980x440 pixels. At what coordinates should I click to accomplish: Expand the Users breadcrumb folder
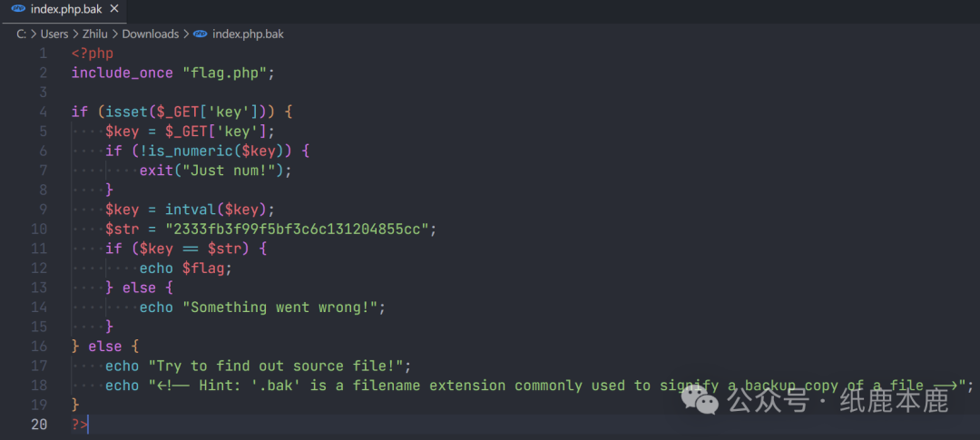pyautogui.click(x=54, y=34)
